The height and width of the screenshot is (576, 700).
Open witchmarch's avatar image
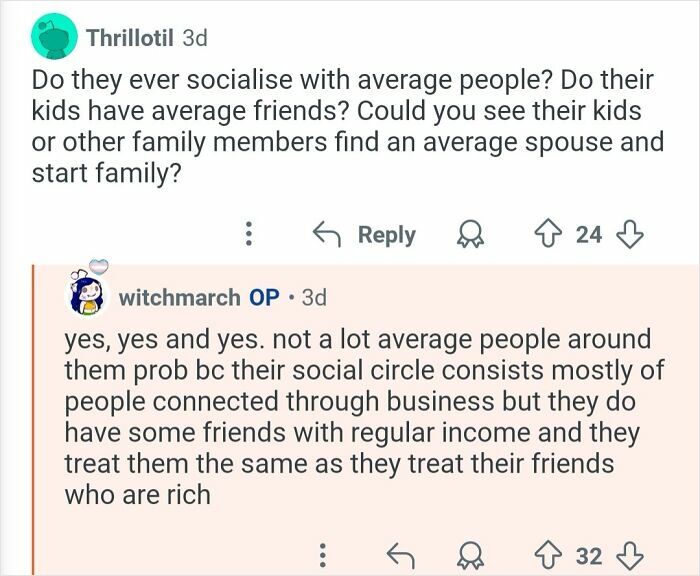88,292
